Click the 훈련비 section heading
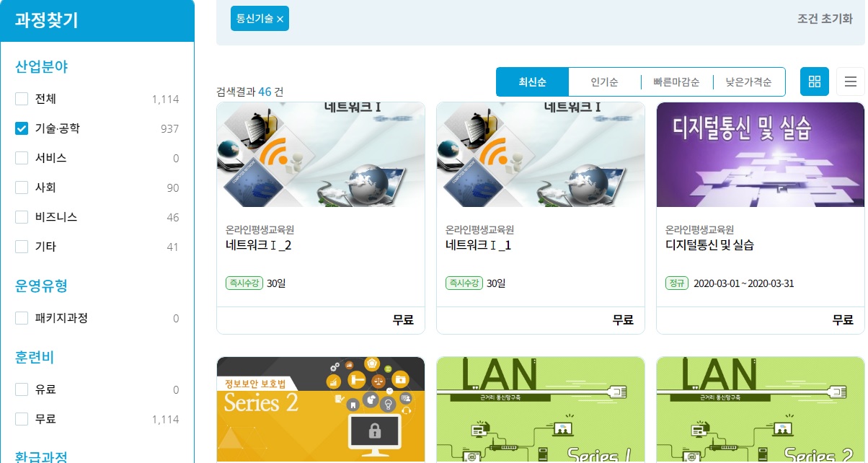This screenshot has width=868, height=463. click(35, 357)
